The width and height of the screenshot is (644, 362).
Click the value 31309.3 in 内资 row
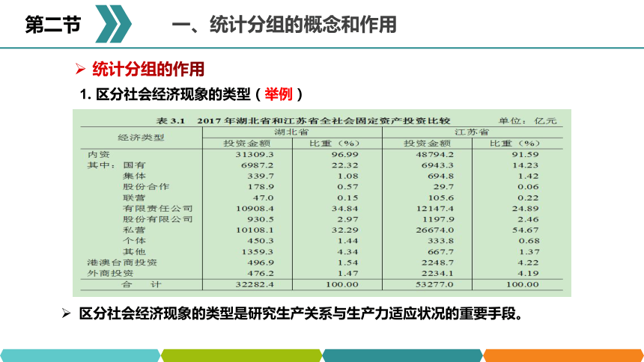(x=255, y=155)
